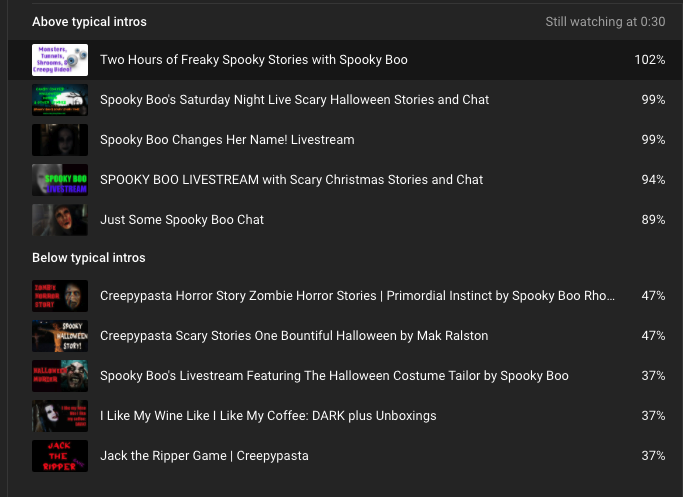Click the "I Like My Wine Like I Like My Coffee" title
Viewport: 683px width, 497px height.
coord(268,416)
